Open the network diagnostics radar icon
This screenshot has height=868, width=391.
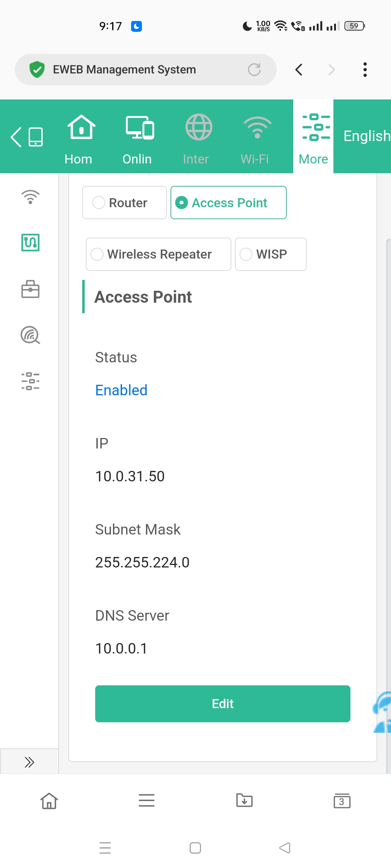click(30, 335)
